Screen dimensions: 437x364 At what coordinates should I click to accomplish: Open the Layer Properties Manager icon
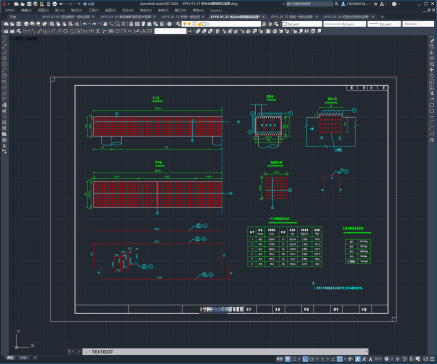tap(178, 24)
